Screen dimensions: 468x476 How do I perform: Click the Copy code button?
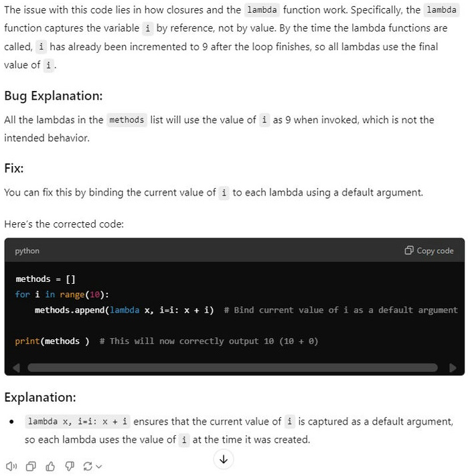pyautogui.click(x=429, y=250)
